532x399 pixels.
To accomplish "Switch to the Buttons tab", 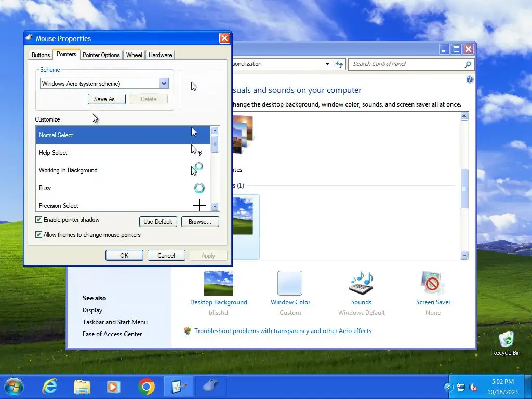I will [x=41, y=55].
